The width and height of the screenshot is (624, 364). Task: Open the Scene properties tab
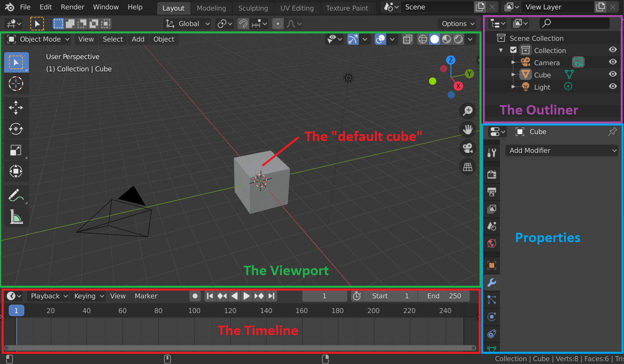(492, 226)
